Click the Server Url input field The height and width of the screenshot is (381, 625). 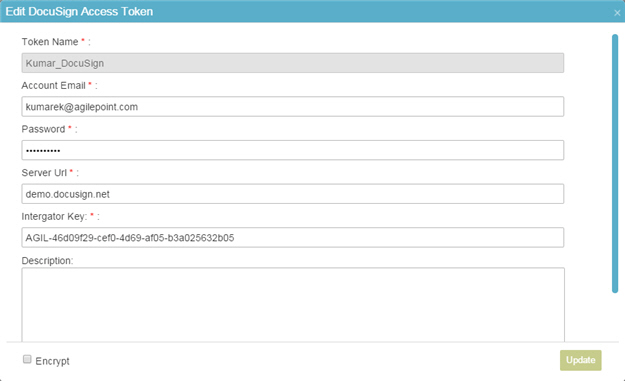pos(293,194)
